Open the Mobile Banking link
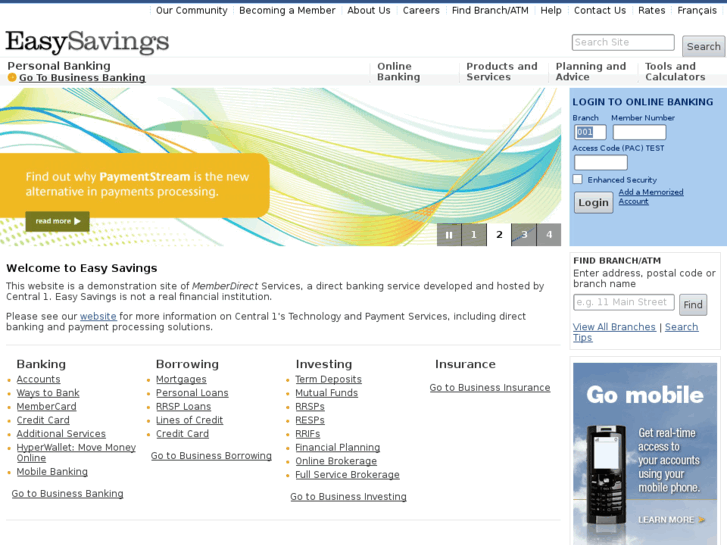The image size is (727, 545). coord(52,472)
